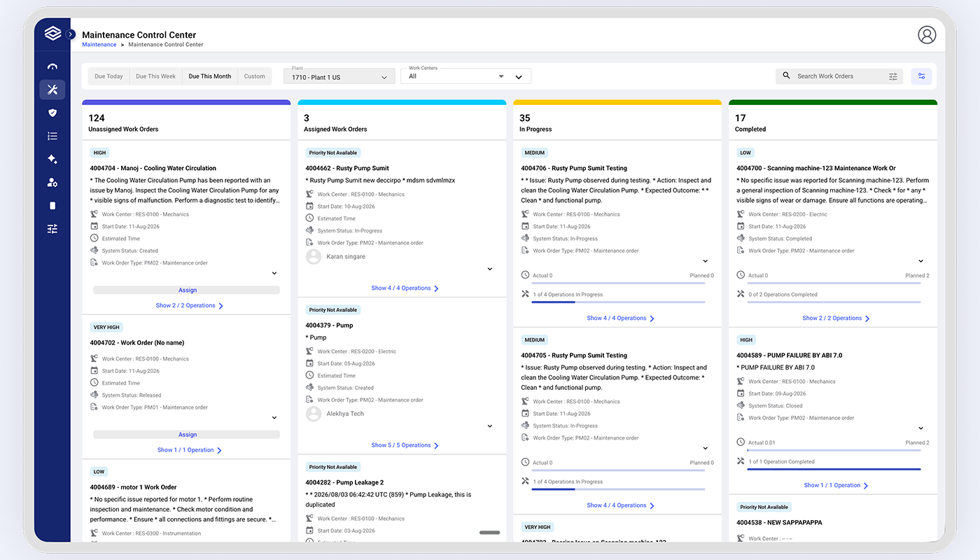Open card '4004589 - PUMP FAILURE BY ABI 7.0'
This screenshot has width=980, height=560.
pos(790,356)
